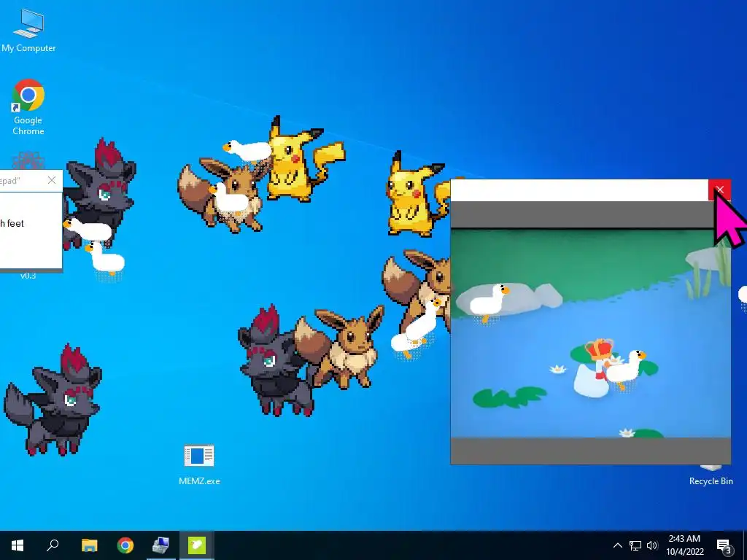Open the Recycle Bin label
747x560 pixels.
[x=711, y=481]
